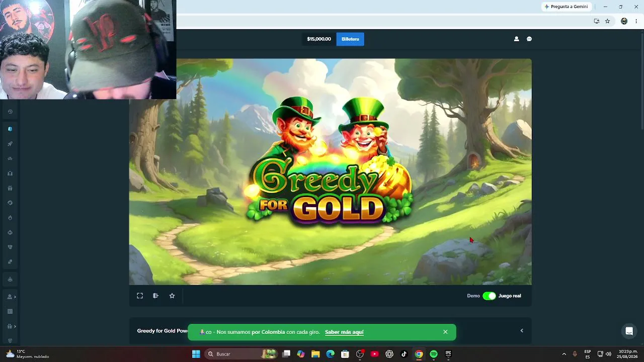Click the Buscar taskbar search box
The height and width of the screenshot is (362, 644).
pyautogui.click(x=242, y=354)
